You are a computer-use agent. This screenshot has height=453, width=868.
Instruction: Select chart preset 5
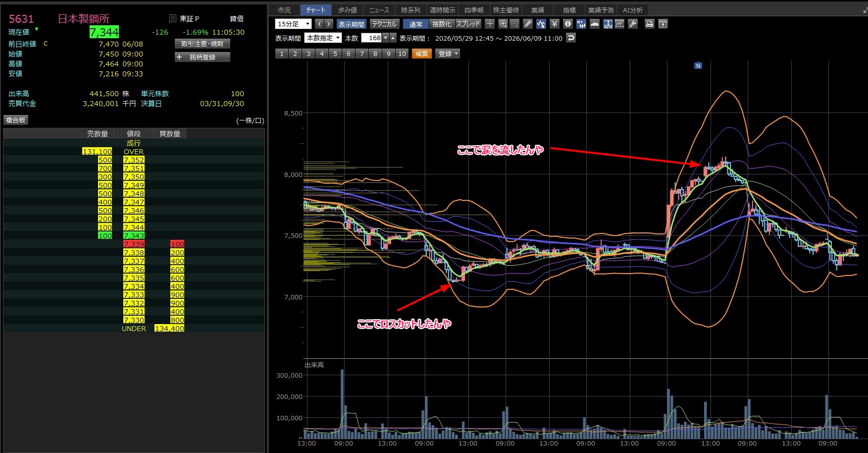pyautogui.click(x=335, y=54)
